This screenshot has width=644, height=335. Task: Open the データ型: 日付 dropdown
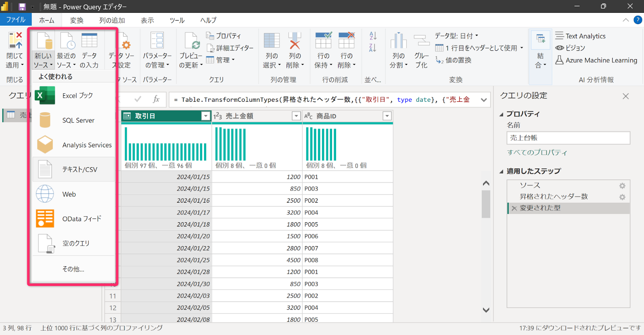456,36
